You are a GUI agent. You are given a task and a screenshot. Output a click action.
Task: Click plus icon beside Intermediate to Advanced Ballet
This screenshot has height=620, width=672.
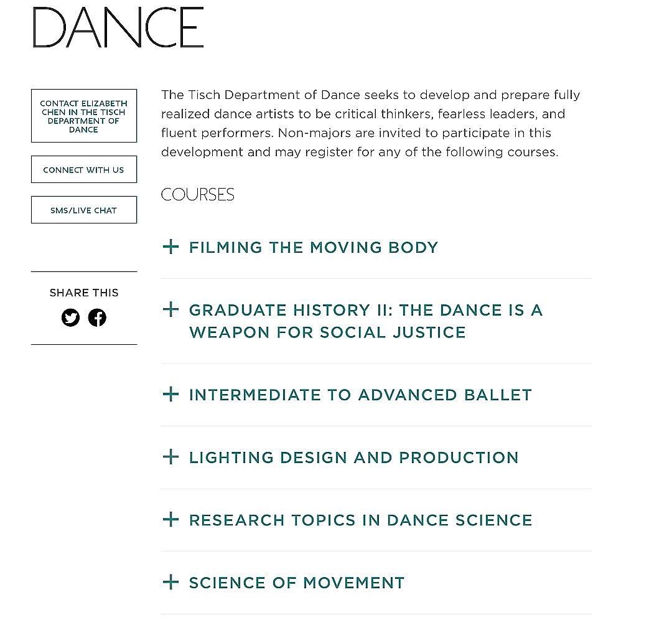pyautogui.click(x=170, y=394)
